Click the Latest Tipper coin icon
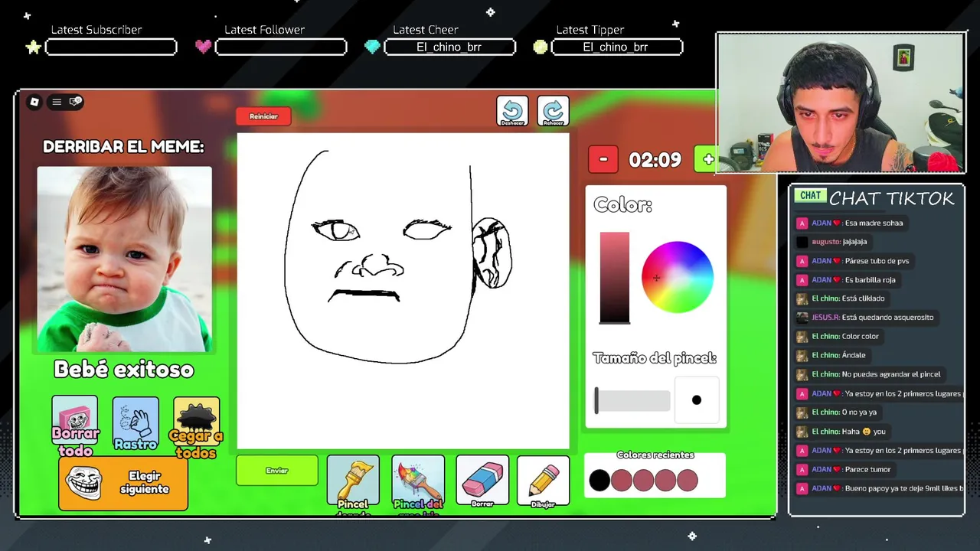Screen dimensions: 980x551 click(x=541, y=47)
